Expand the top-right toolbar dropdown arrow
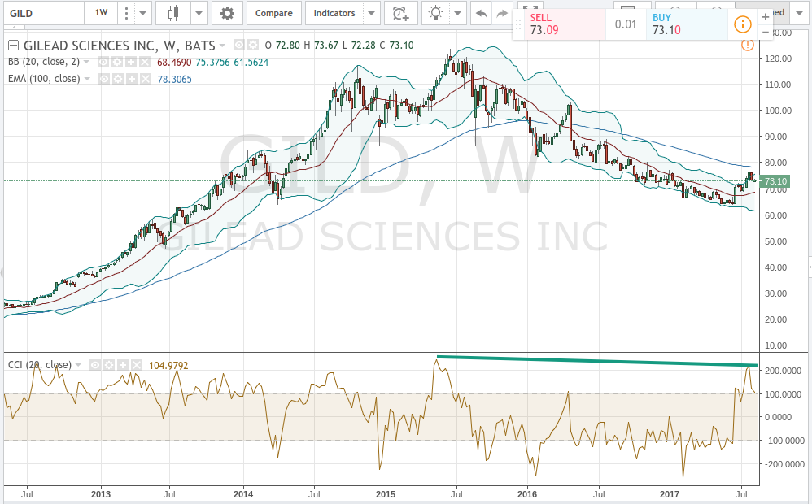 pyautogui.click(x=798, y=14)
